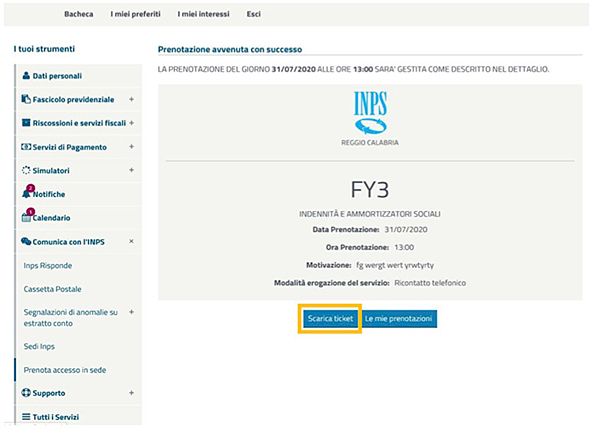Click Esci to log out
The width and height of the screenshot is (610, 443).
coord(253,14)
